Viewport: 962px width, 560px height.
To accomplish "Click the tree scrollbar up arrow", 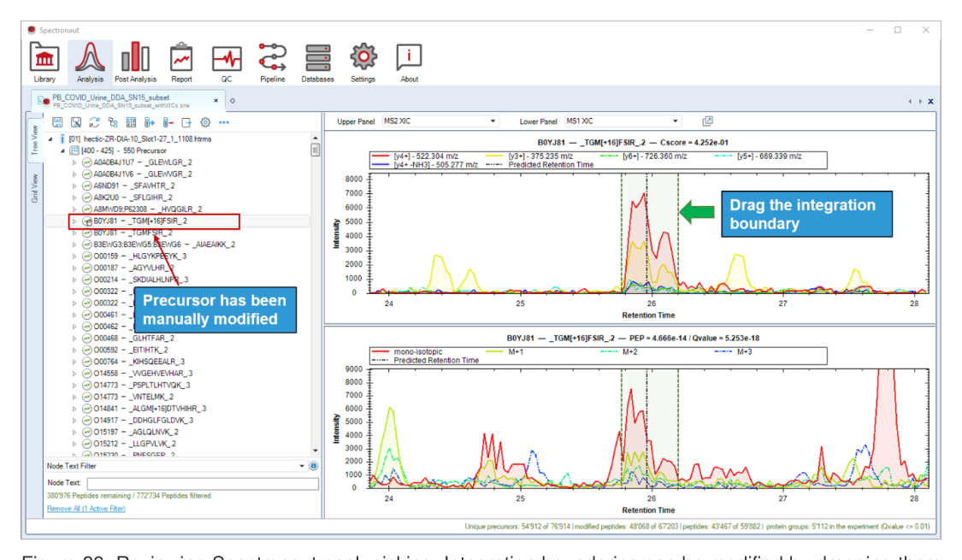I will click(x=316, y=139).
